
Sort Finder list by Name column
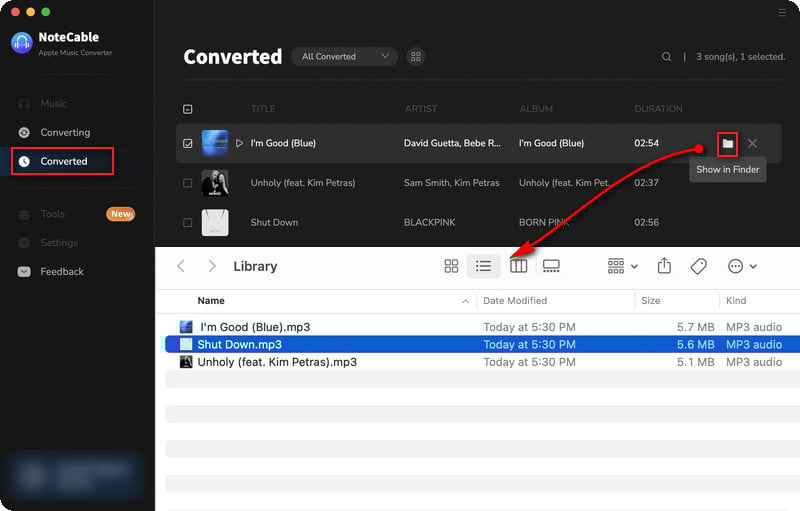[x=211, y=301]
